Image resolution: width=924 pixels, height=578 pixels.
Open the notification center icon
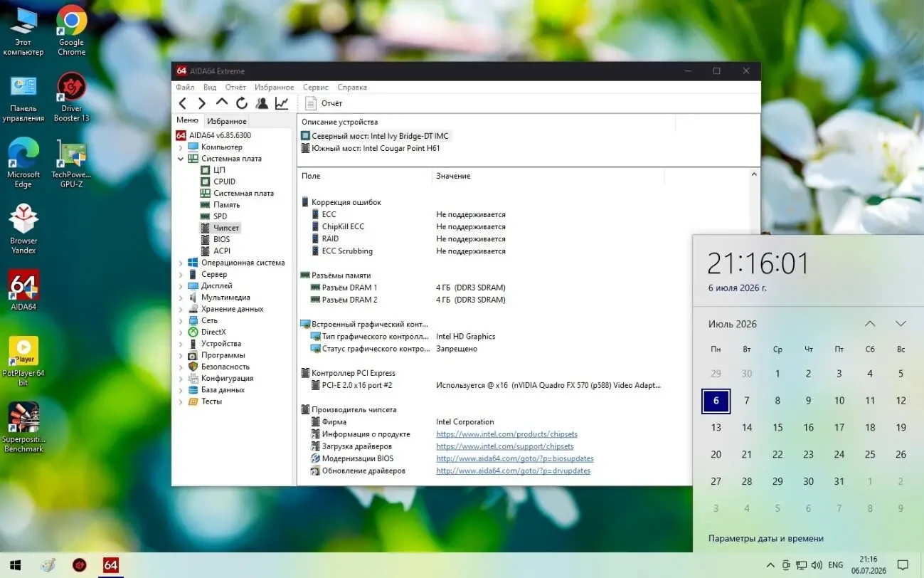[903, 565]
